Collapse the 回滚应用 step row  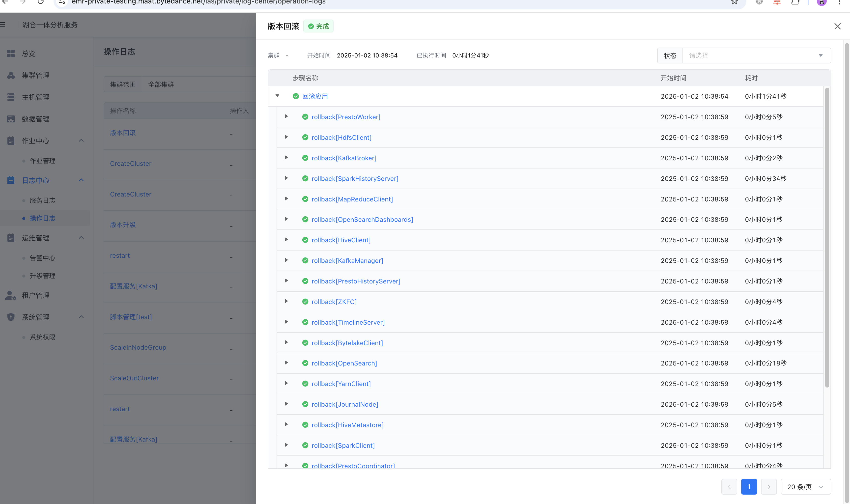tap(278, 96)
